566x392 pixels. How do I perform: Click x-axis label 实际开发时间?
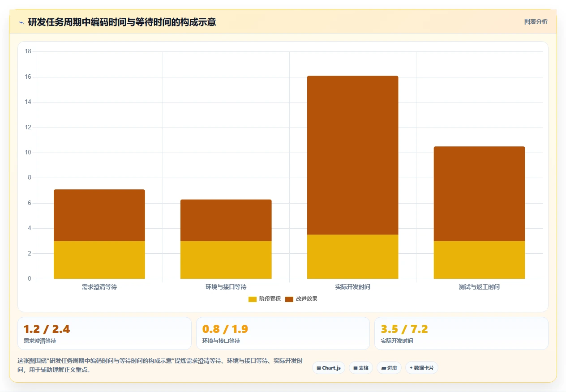coord(353,287)
